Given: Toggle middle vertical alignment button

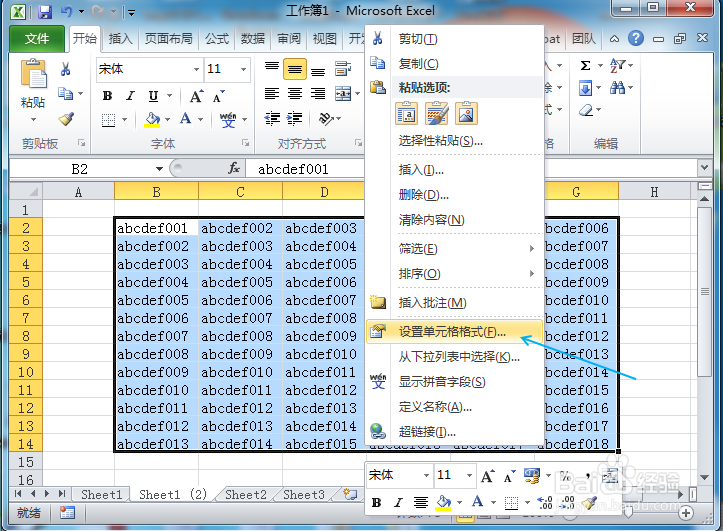Looking at the screenshot, I should point(295,69).
